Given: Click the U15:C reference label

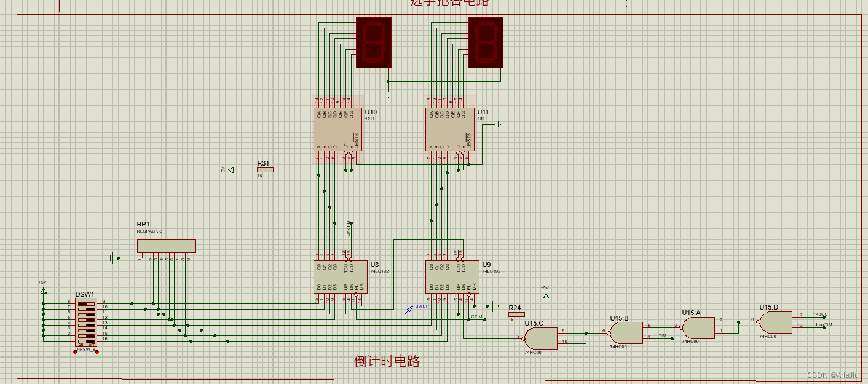Looking at the screenshot, I should [x=534, y=323].
